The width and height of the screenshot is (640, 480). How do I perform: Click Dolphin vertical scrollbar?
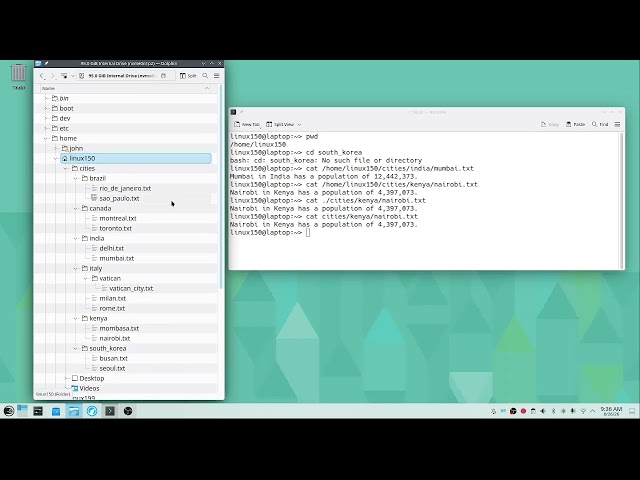coord(221,187)
